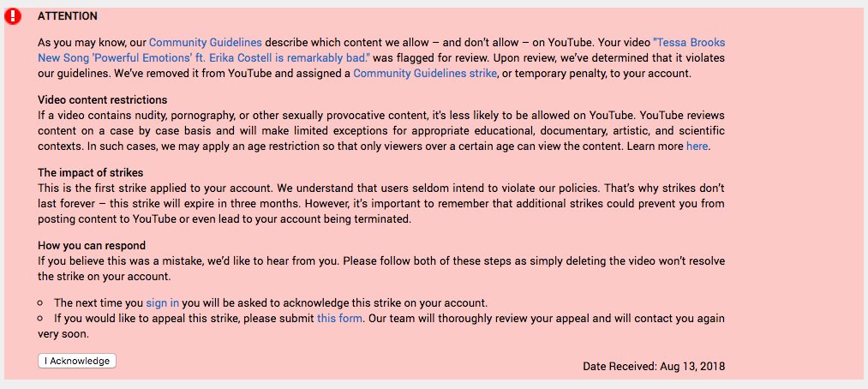Click the red exclamation alert icon
This screenshot has width=868, height=389.
click(13, 16)
